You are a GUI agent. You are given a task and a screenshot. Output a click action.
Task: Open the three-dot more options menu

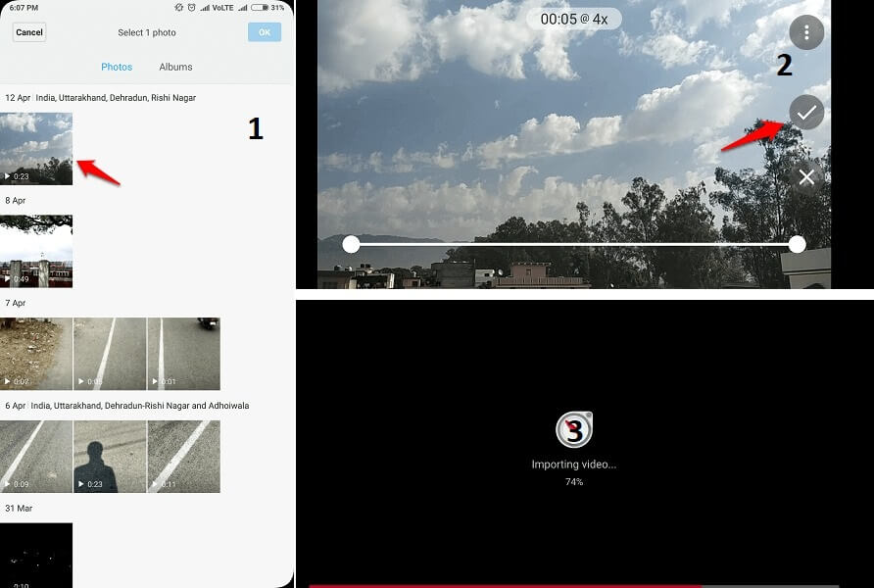[x=806, y=33]
